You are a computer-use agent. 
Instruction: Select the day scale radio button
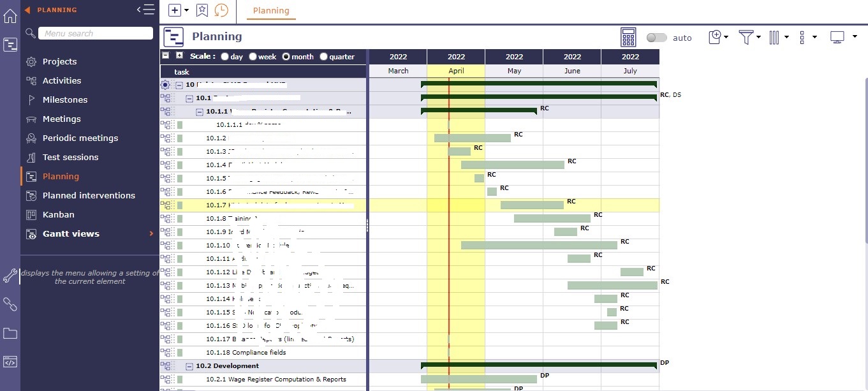[225, 57]
